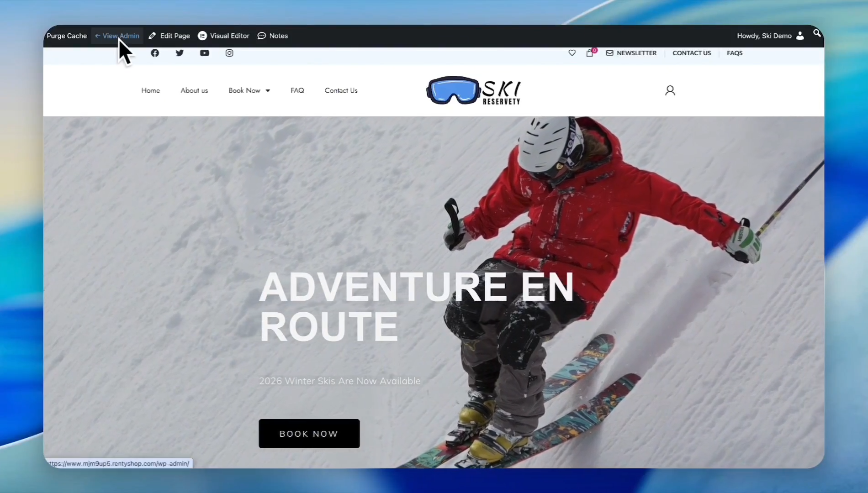Open Notes in the admin bar

point(273,36)
